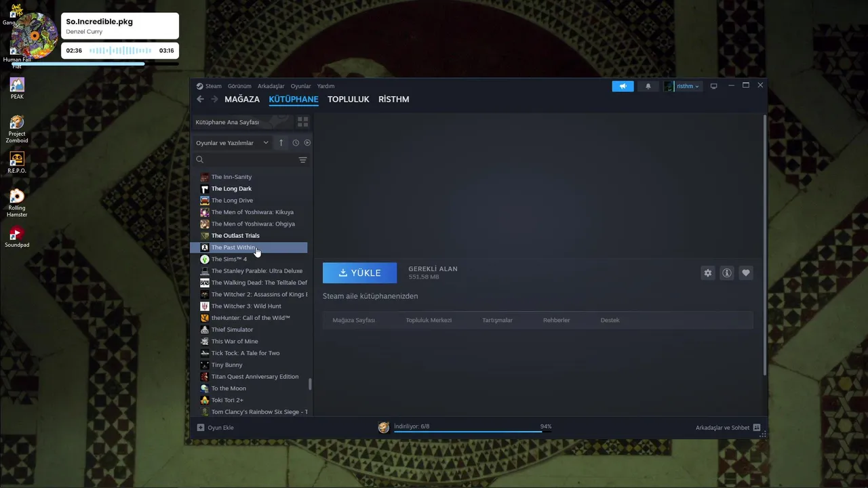The image size is (868, 488).
Task: Click the YÜKLE install button
Action: tap(359, 272)
